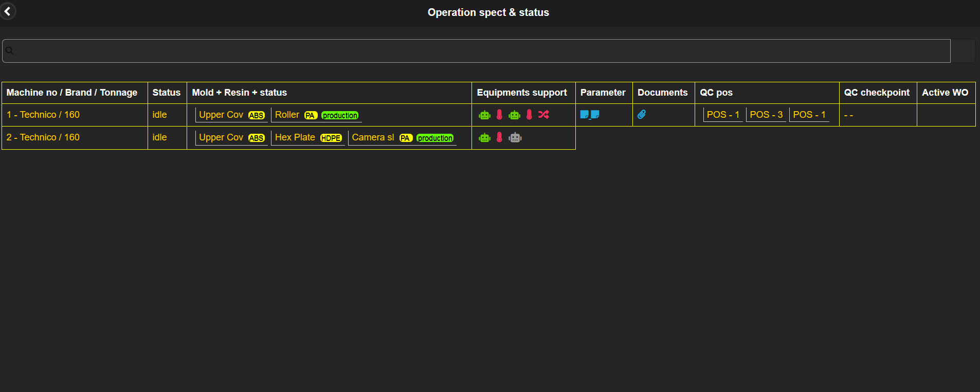Open machine 2 - Technico / 160
The height and width of the screenshot is (392, 980).
pos(43,137)
